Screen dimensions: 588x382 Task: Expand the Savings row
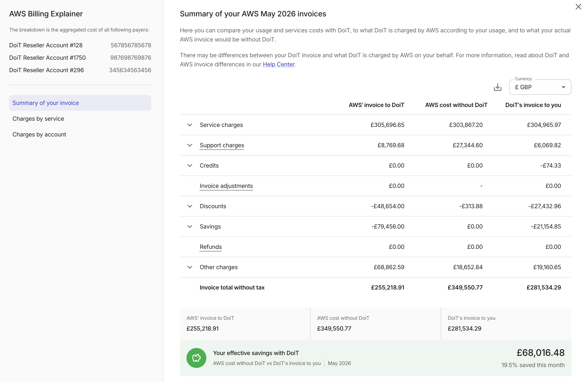190,226
